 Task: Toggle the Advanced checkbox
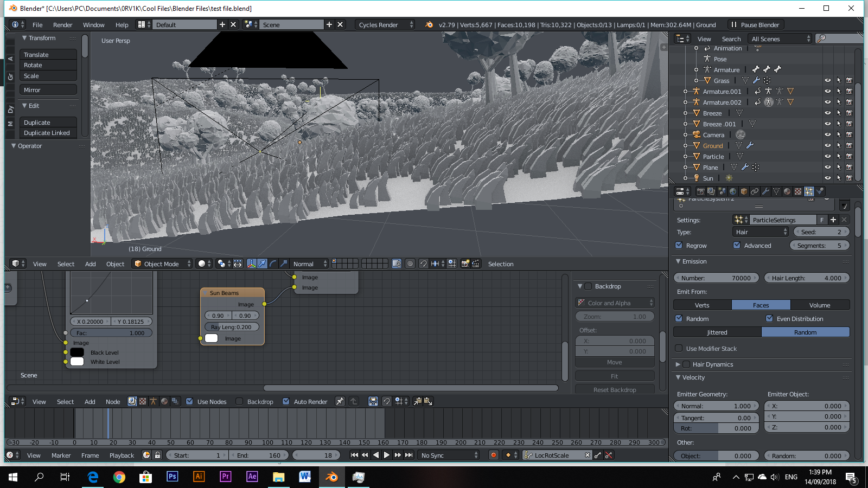pos(737,245)
